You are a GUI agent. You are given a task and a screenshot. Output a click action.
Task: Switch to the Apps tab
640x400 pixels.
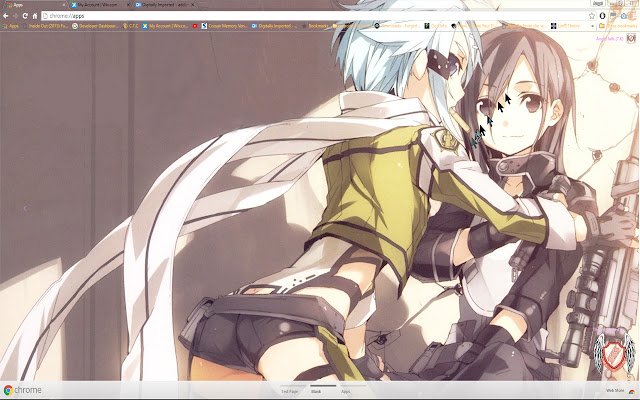pyautogui.click(x=35, y=5)
